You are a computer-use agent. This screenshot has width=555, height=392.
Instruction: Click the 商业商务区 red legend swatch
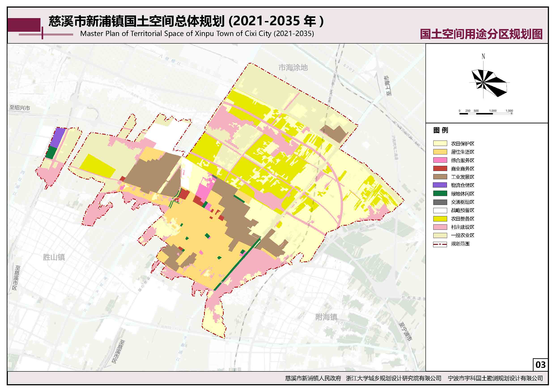tap(440, 169)
